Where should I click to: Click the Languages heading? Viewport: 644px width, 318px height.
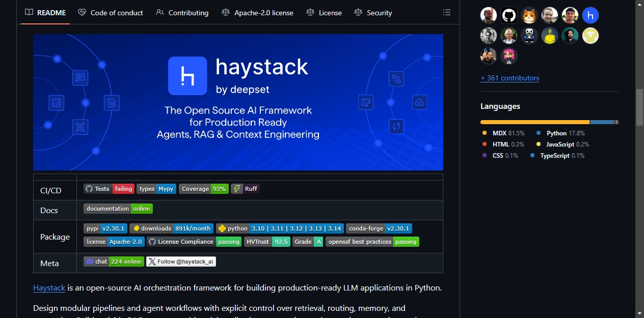[x=500, y=106]
